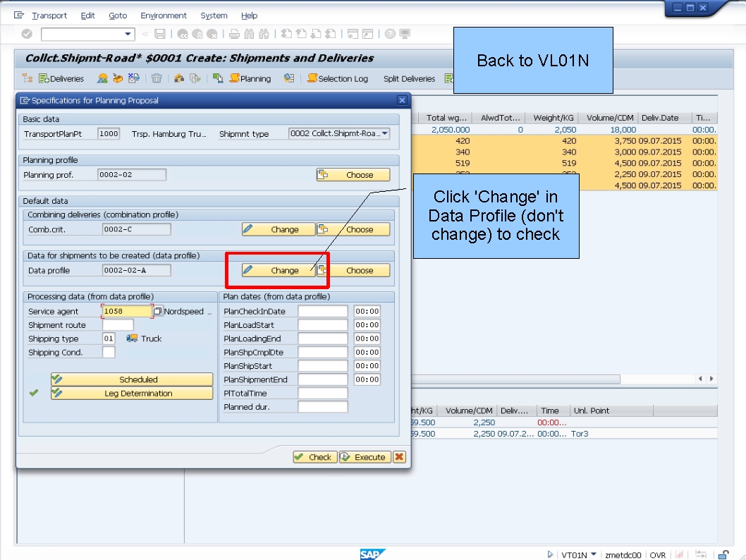
Task: Click Change next to Data profile 0002-02-A
Action: [279, 270]
